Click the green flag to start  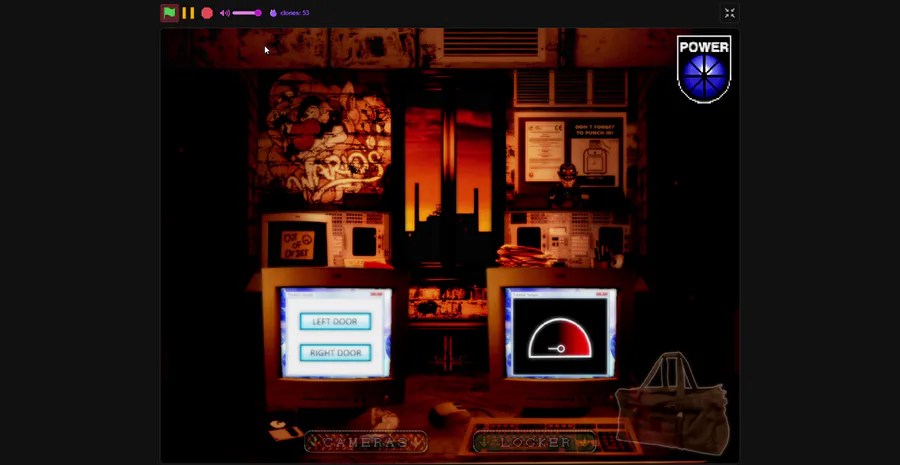pos(169,13)
